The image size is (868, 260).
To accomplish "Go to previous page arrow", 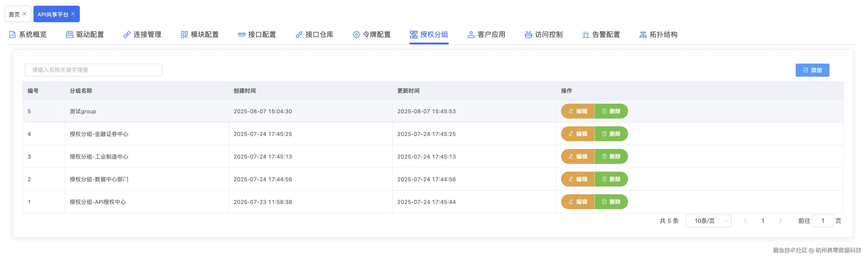I will pyautogui.click(x=745, y=221).
